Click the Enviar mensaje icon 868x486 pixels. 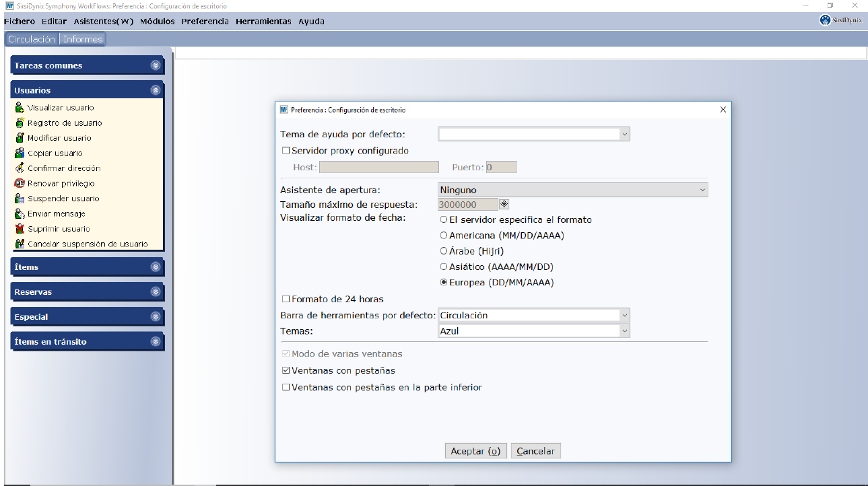tap(20, 213)
